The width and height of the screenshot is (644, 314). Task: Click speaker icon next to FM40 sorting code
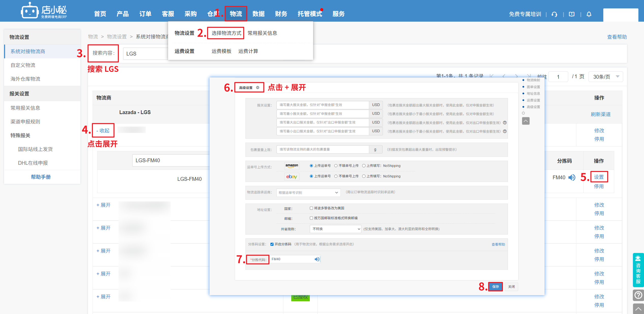pyautogui.click(x=572, y=178)
